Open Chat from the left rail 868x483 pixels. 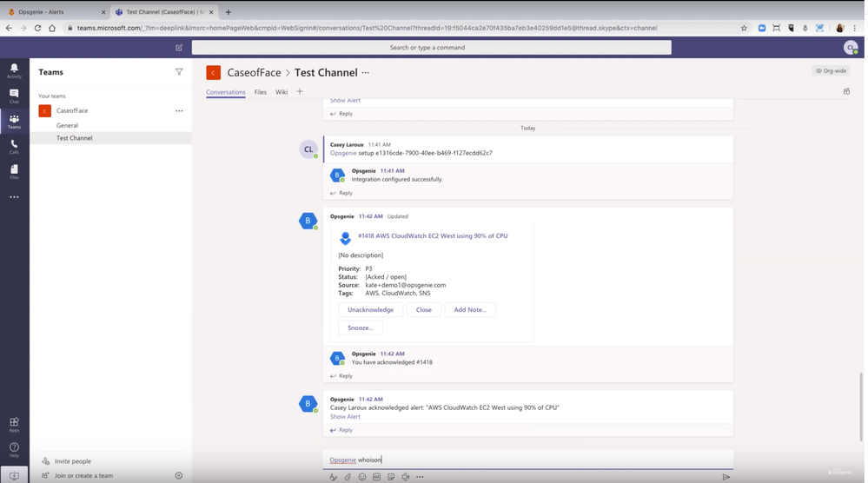14,96
